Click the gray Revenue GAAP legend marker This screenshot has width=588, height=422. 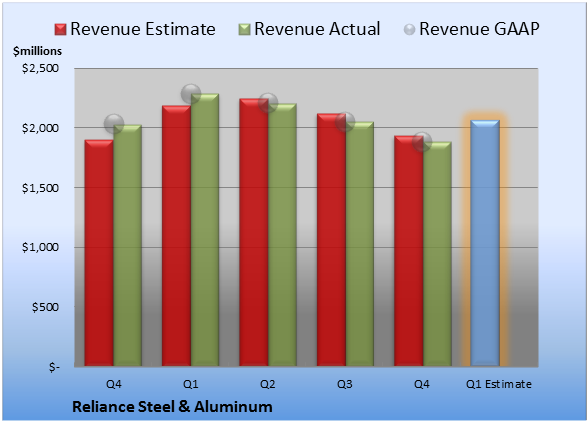coord(410,30)
